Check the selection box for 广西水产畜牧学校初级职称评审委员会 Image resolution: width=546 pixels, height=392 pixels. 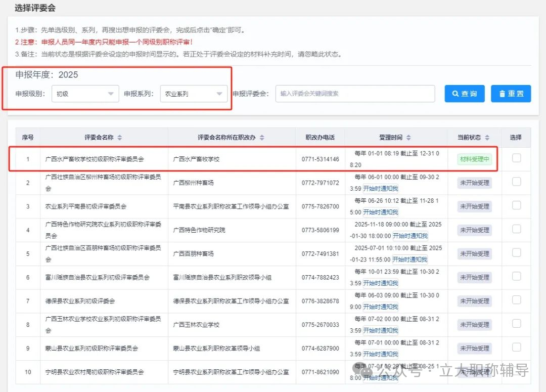[x=516, y=158]
